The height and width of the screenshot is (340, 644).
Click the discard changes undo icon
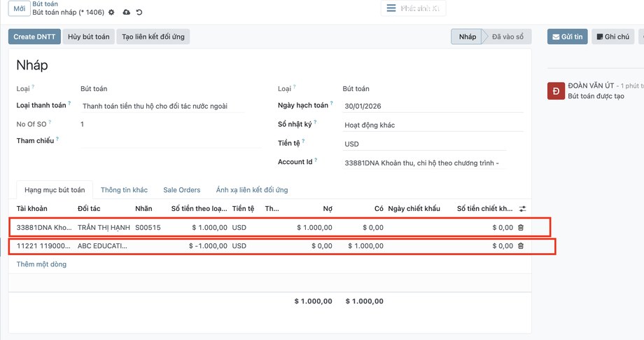pyautogui.click(x=139, y=13)
